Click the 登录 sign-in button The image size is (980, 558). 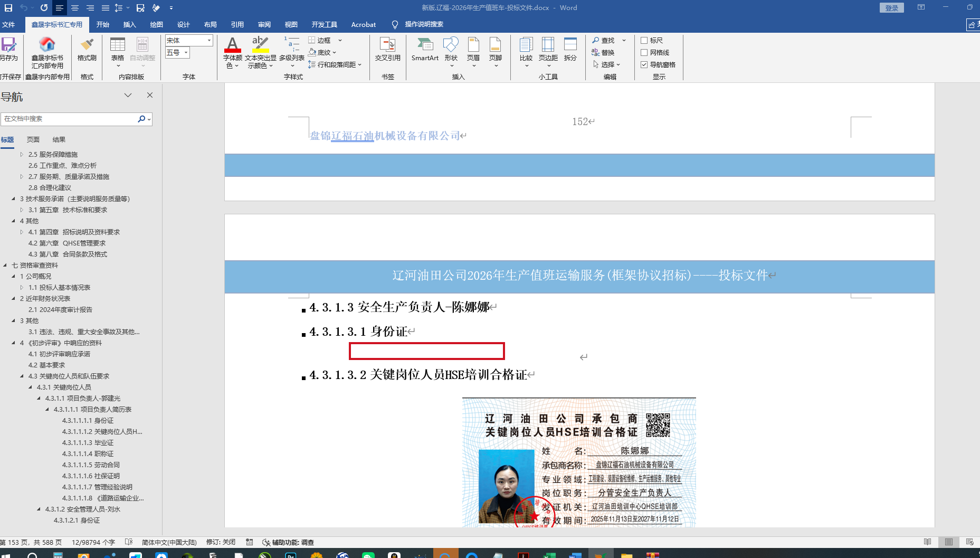tap(892, 8)
